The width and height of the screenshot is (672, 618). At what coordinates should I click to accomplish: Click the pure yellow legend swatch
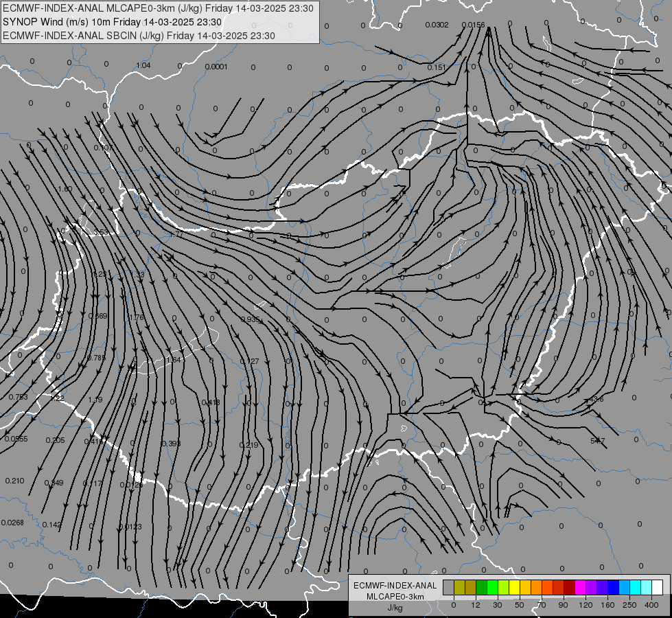coord(514,587)
